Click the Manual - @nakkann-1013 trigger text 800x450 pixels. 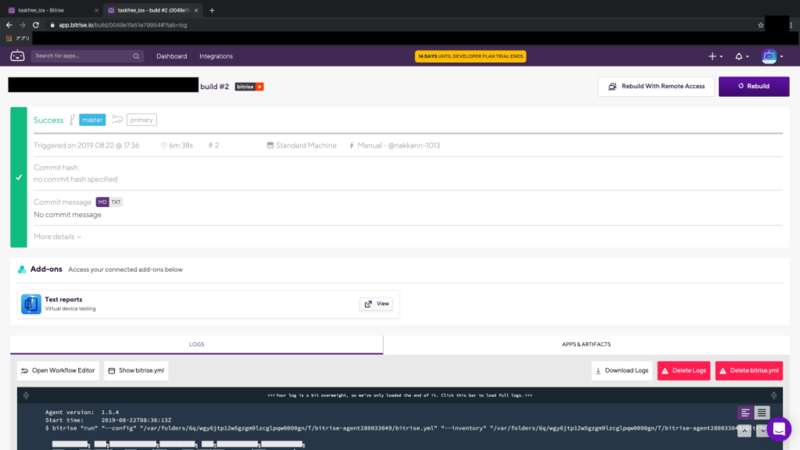[398, 145]
